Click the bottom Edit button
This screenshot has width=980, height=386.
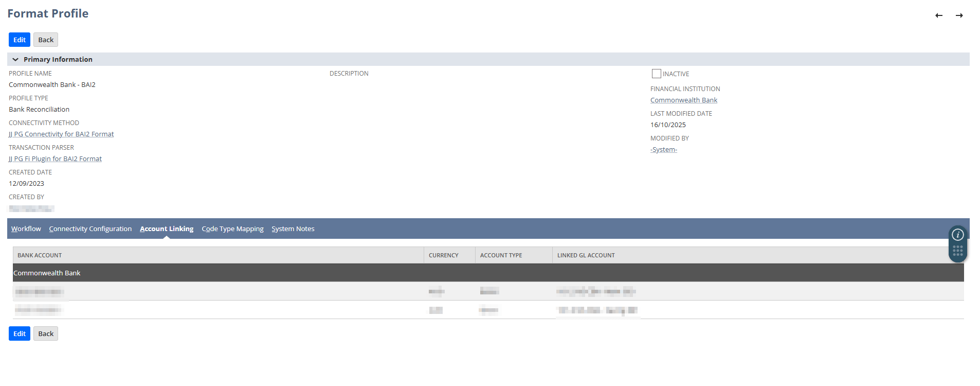click(20, 334)
